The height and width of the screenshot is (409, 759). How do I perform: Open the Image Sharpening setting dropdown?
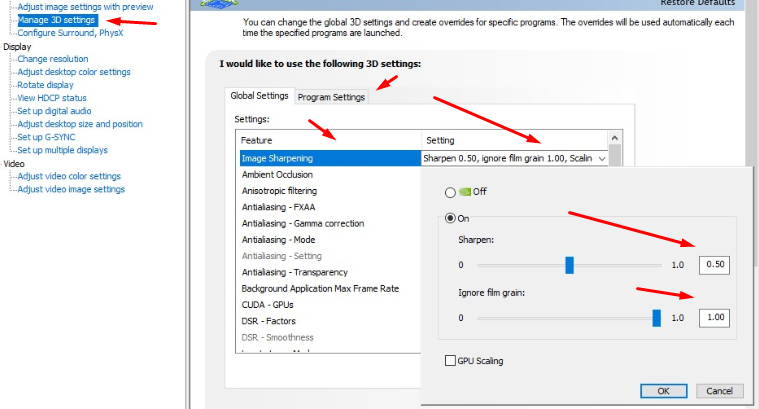point(601,158)
